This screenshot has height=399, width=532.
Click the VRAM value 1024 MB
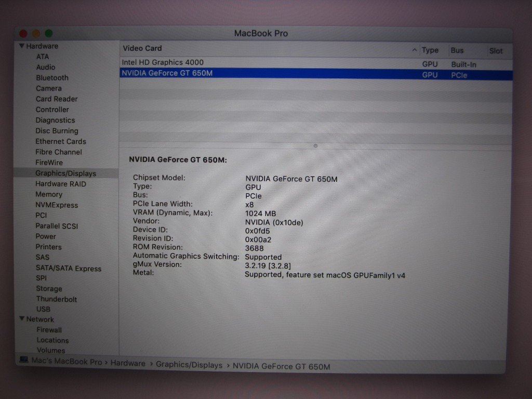coord(261,214)
